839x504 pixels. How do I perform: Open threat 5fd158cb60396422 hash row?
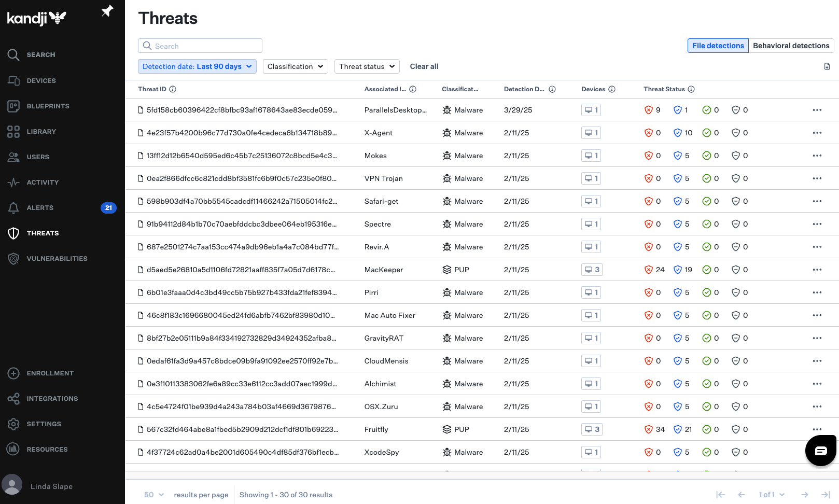[x=242, y=110]
